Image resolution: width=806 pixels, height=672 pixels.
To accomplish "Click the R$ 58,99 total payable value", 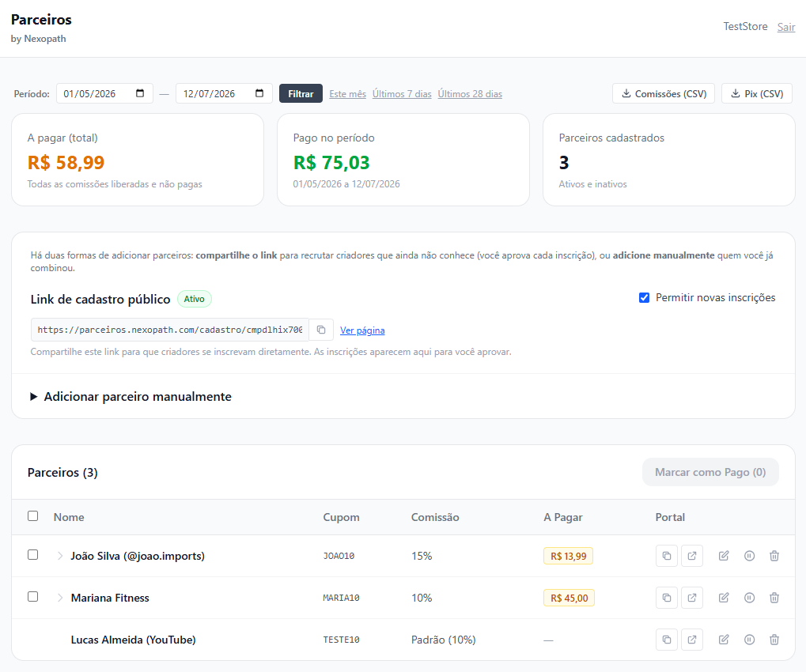I will [66, 162].
